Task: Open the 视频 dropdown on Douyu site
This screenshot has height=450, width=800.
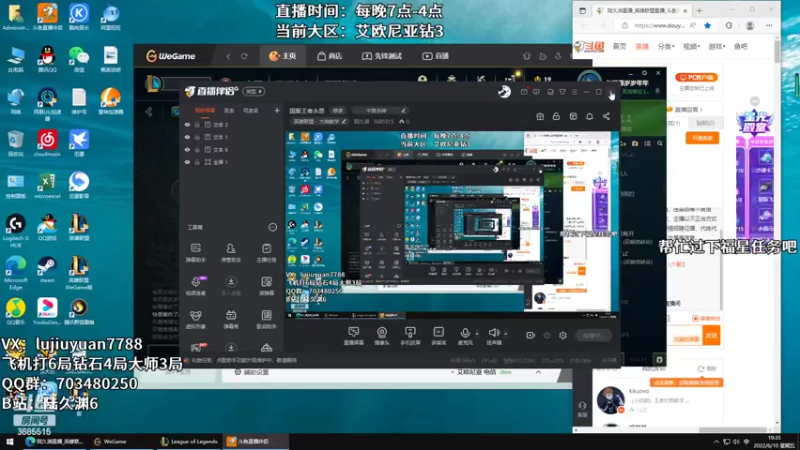Action: point(691,46)
